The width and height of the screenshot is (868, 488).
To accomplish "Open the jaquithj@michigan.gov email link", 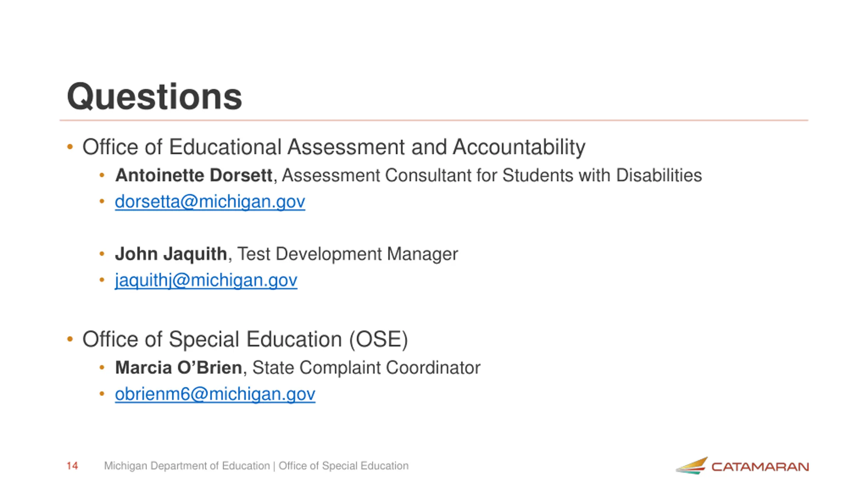I will (x=206, y=280).
